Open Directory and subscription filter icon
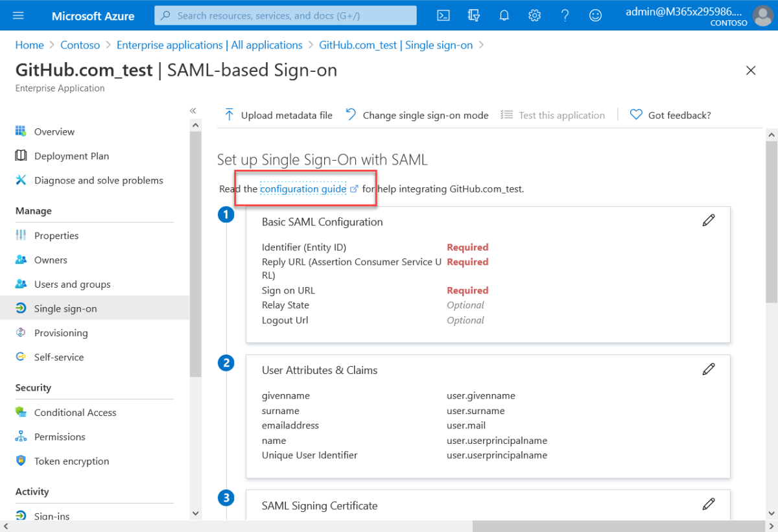The height and width of the screenshot is (532, 778). [474, 16]
